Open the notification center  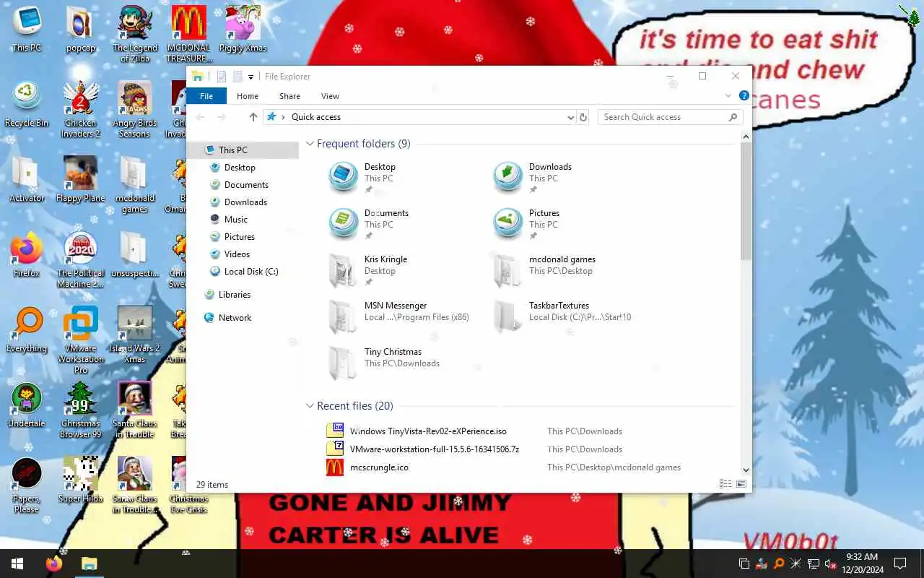click(x=900, y=564)
